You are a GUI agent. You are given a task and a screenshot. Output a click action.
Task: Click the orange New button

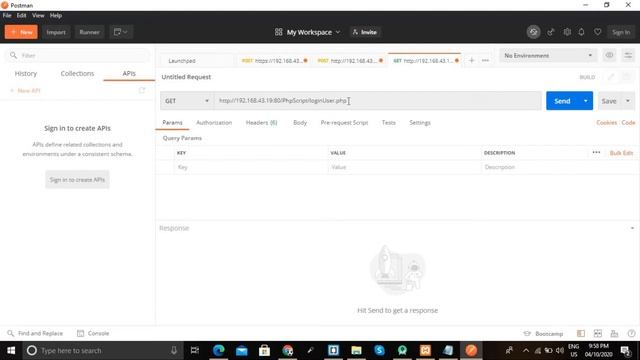[x=21, y=32]
